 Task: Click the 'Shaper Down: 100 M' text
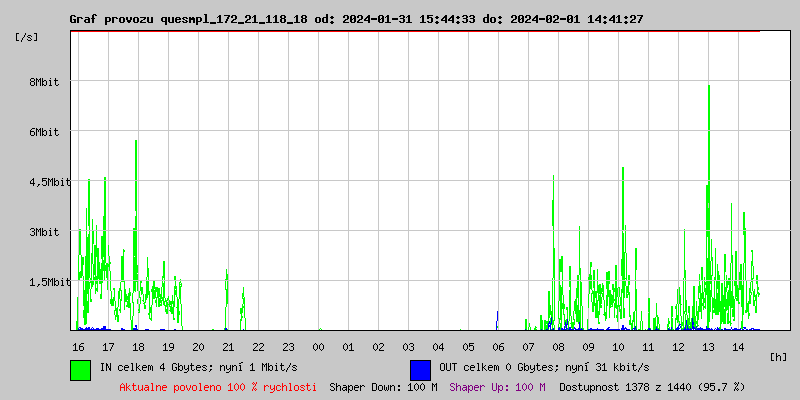pyautogui.click(x=383, y=386)
